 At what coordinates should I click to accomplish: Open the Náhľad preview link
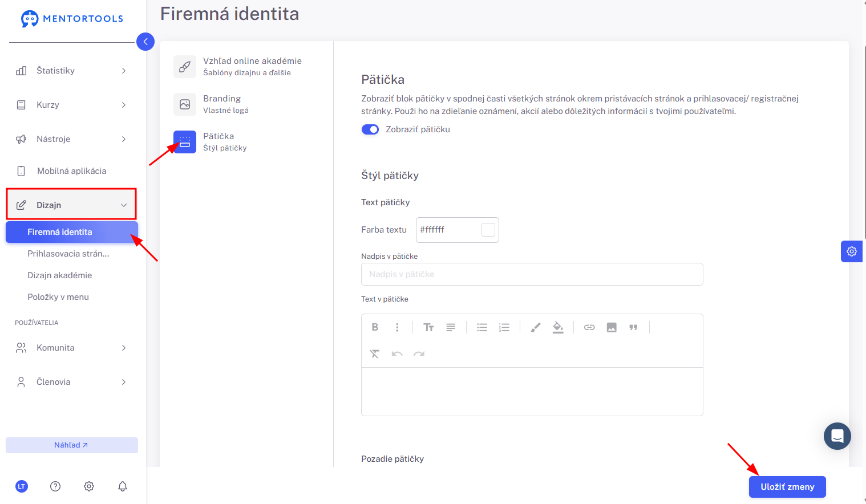[72, 445]
